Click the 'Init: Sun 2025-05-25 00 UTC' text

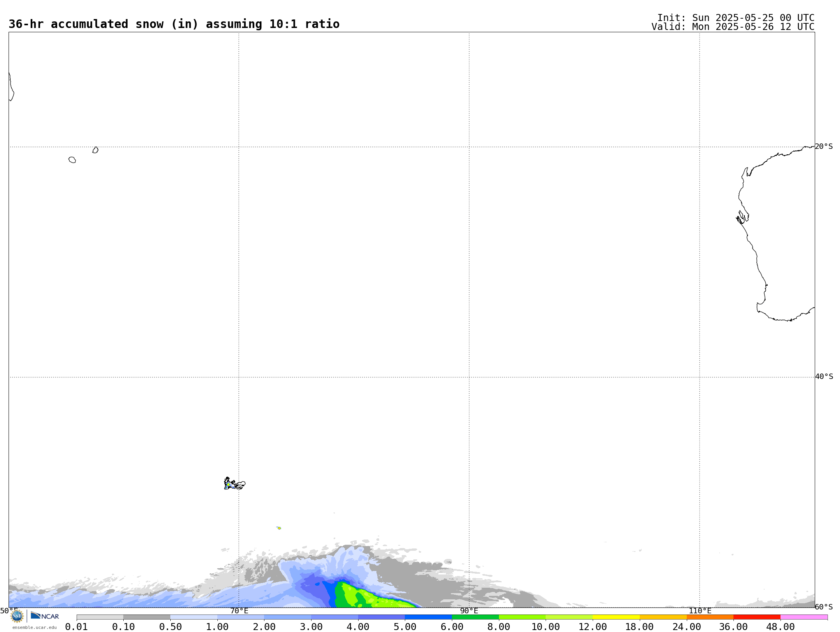(x=736, y=18)
